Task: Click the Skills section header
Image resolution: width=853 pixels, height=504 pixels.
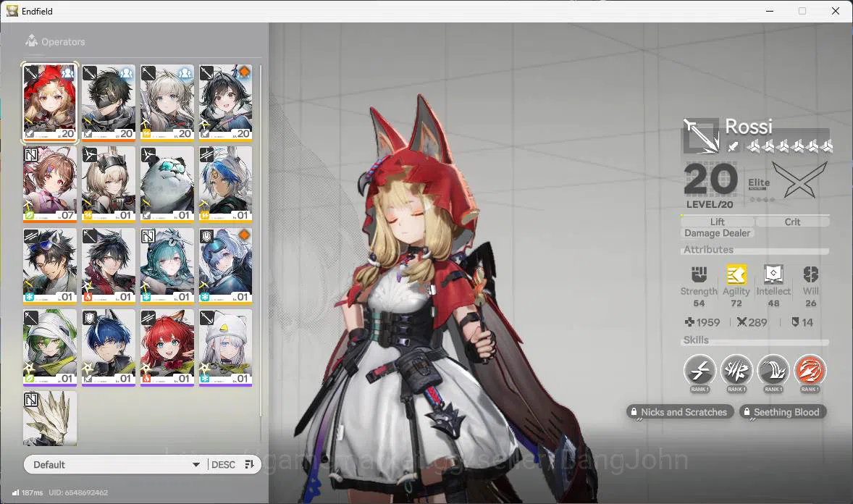Action: [696, 340]
